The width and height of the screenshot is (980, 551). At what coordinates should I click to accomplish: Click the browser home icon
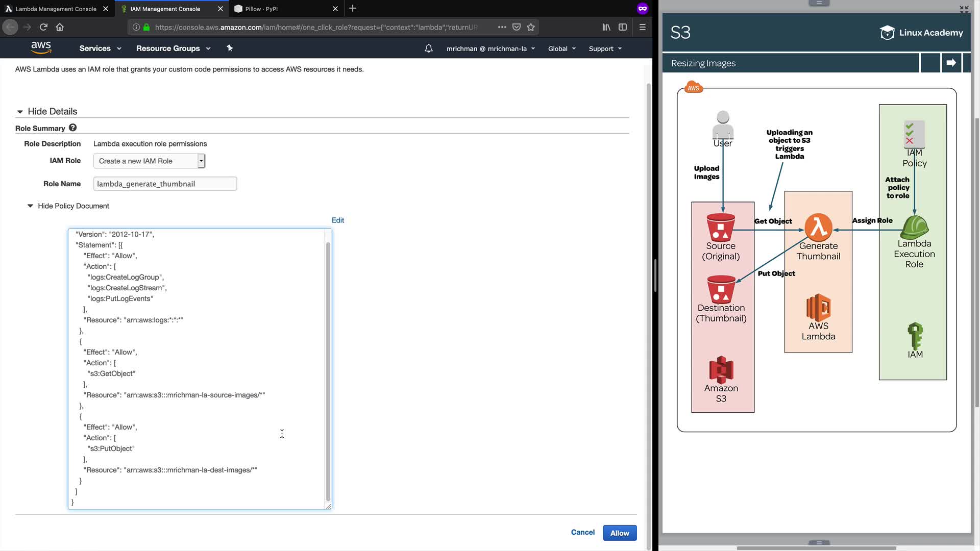60,27
